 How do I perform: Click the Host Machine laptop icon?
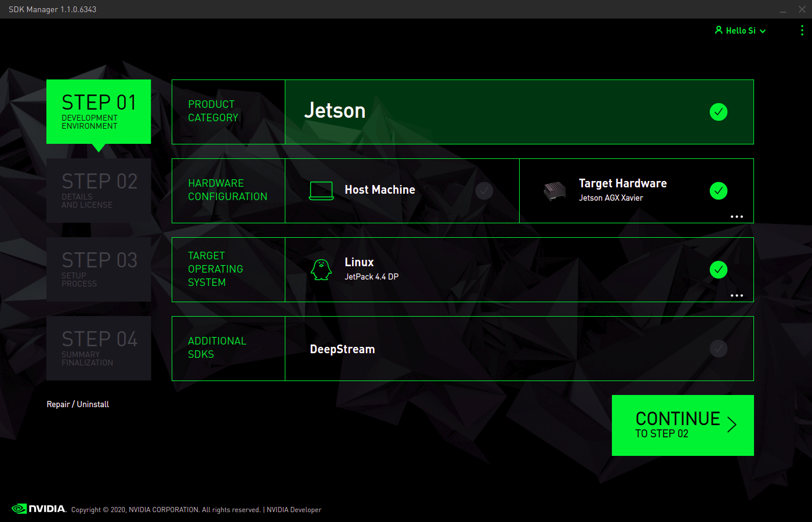coord(321,191)
